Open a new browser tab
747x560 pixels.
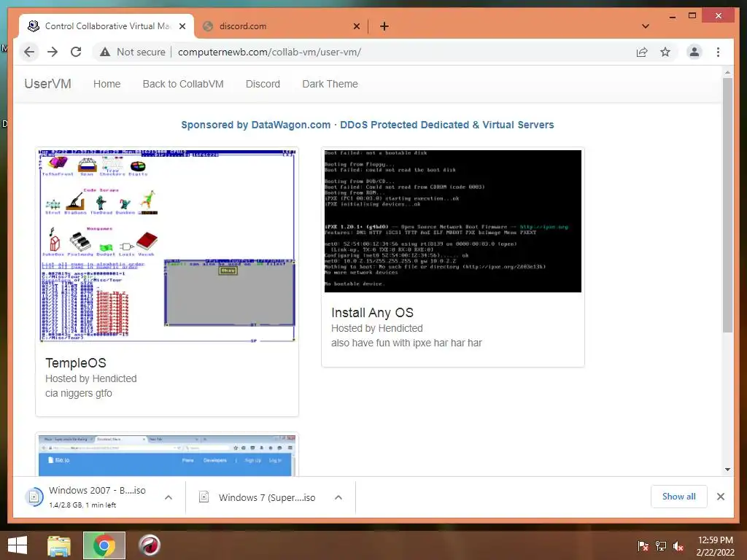(x=384, y=26)
